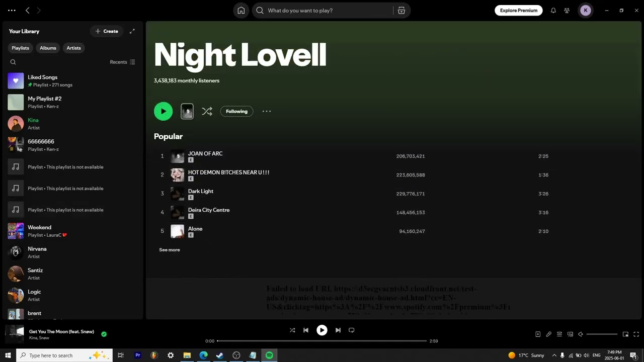Open Connect to a device
Viewport: 644px width, 362px height.
pos(570,334)
